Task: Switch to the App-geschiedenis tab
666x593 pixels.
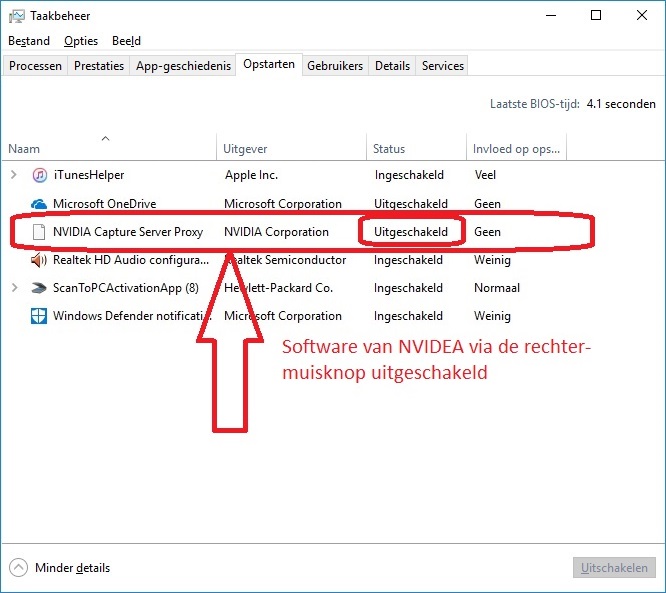Action: (x=183, y=66)
